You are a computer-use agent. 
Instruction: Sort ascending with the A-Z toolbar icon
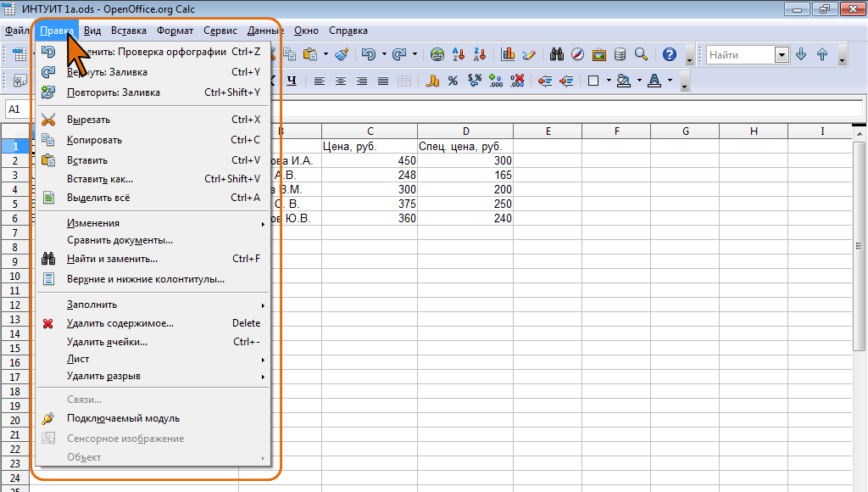point(459,54)
